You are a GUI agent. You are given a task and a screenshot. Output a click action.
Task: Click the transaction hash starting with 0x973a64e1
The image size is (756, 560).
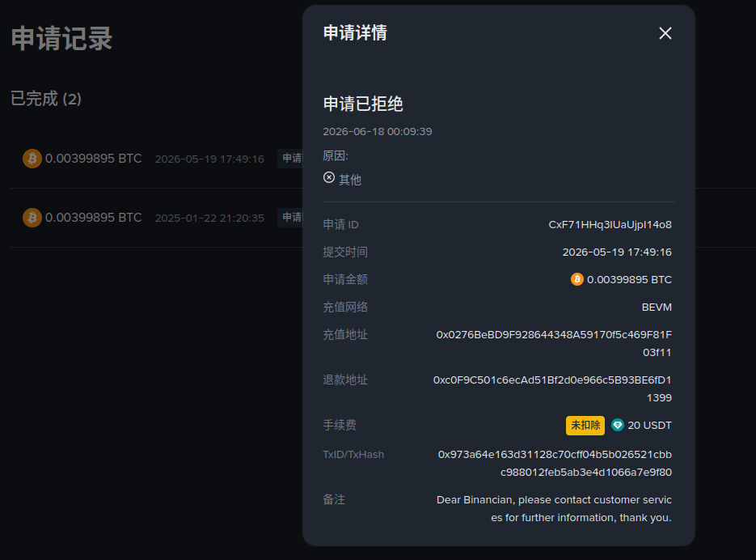(555, 463)
